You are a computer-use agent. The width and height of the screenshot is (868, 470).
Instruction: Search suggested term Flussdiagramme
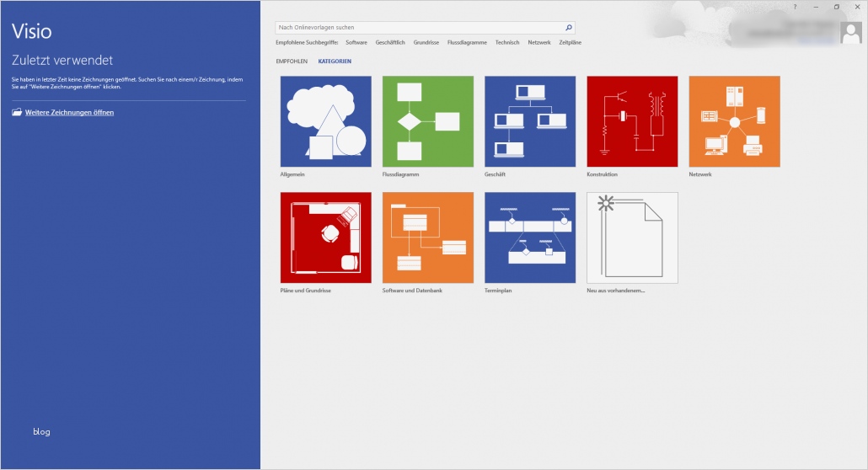467,42
